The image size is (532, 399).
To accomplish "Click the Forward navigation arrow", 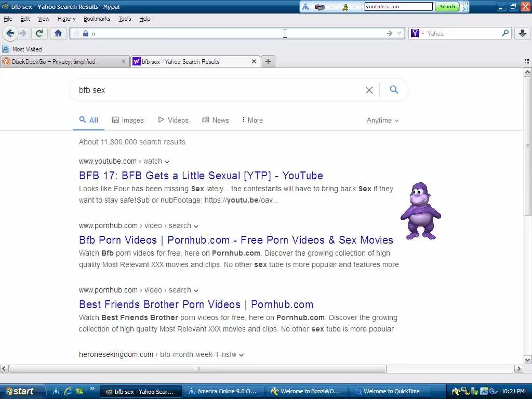I will tap(23, 33).
